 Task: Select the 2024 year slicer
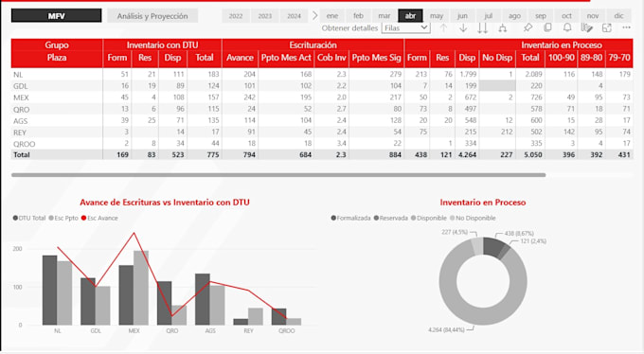click(295, 16)
